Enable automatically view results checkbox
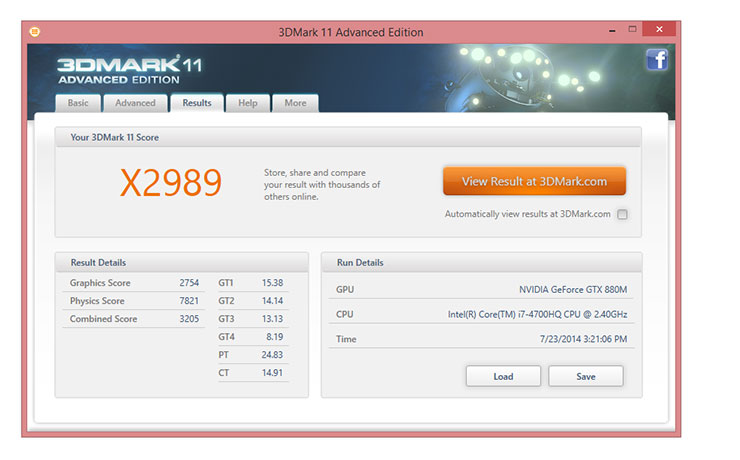Screen dimensions: 740x460 coord(622,214)
